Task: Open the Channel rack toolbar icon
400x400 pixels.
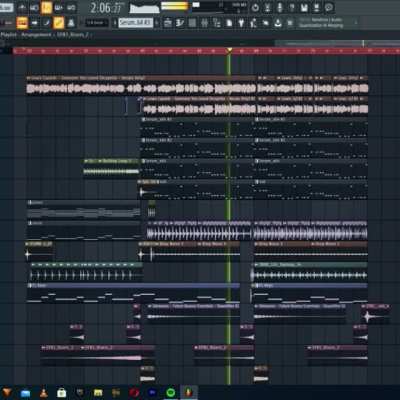Action: point(192,23)
